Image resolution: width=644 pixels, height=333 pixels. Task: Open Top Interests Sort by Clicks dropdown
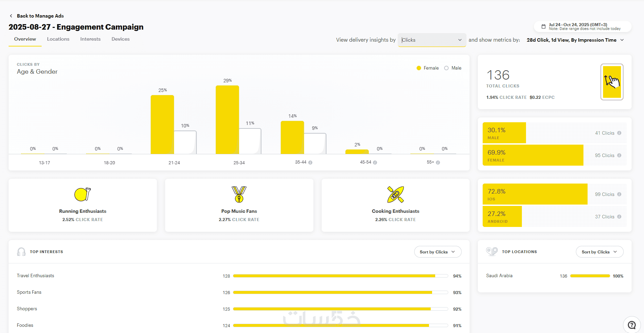point(438,252)
